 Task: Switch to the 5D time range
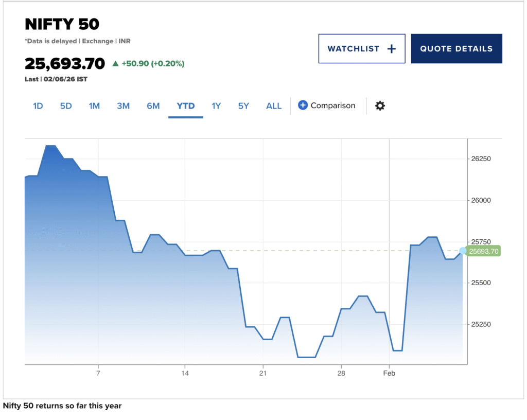point(66,106)
